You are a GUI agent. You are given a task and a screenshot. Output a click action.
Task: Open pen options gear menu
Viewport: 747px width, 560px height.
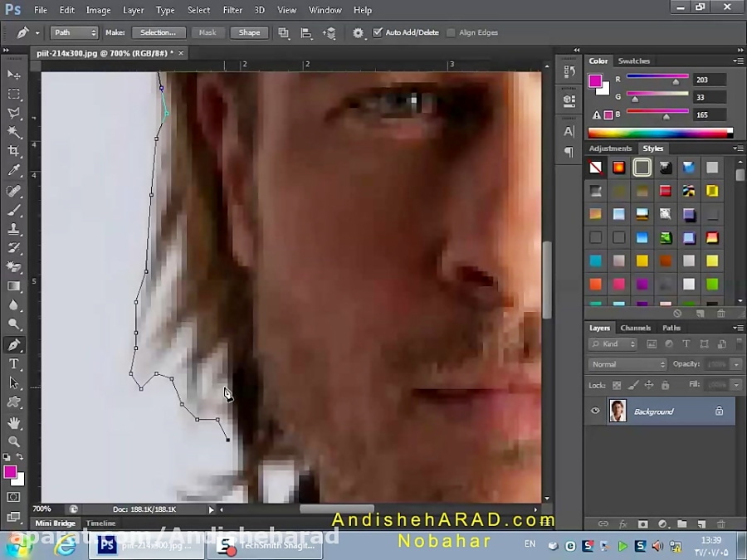359,33
